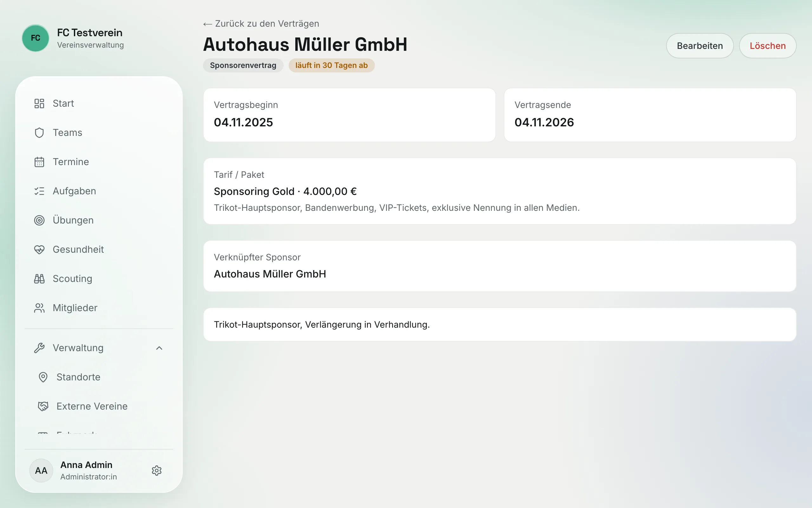Click the Vereinsverwaltung subtitle
Viewport: 812px width, 508px height.
pyautogui.click(x=90, y=45)
